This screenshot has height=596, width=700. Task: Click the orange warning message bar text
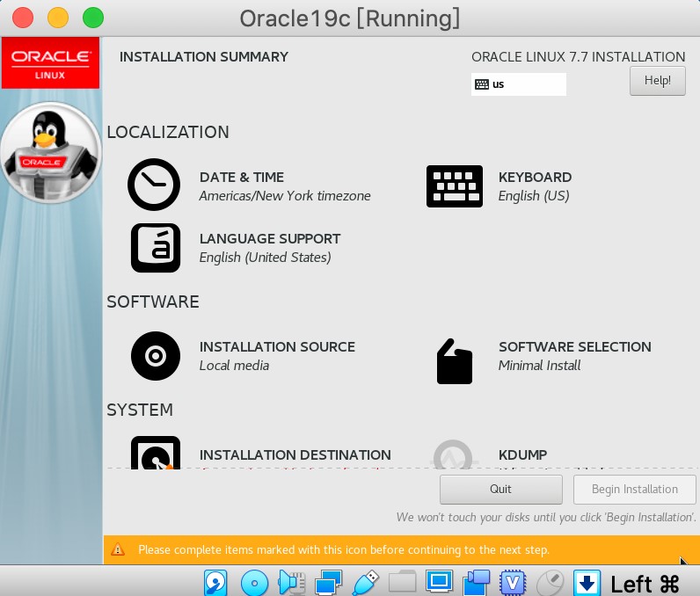click(x=343, y=549)
